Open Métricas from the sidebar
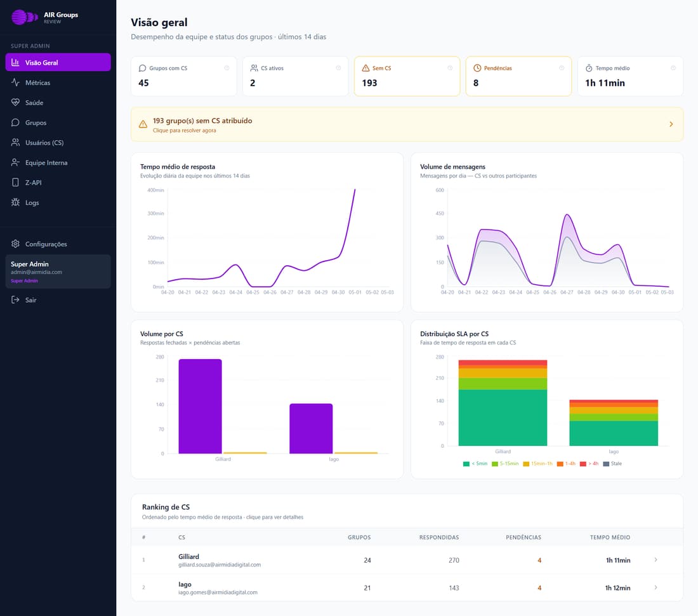The height and width of the screenshot is (616, 698). click(58, 82)
